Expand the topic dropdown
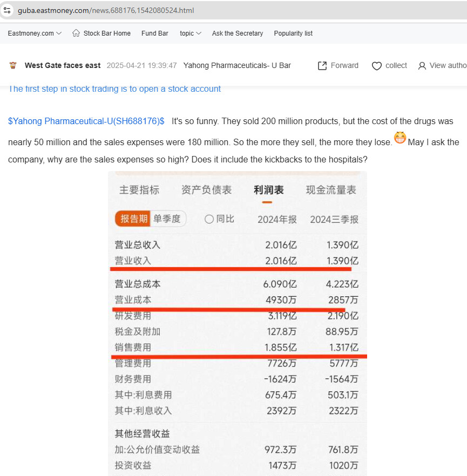Viewport: 467px width, 476px height. (x=191, y=33)
